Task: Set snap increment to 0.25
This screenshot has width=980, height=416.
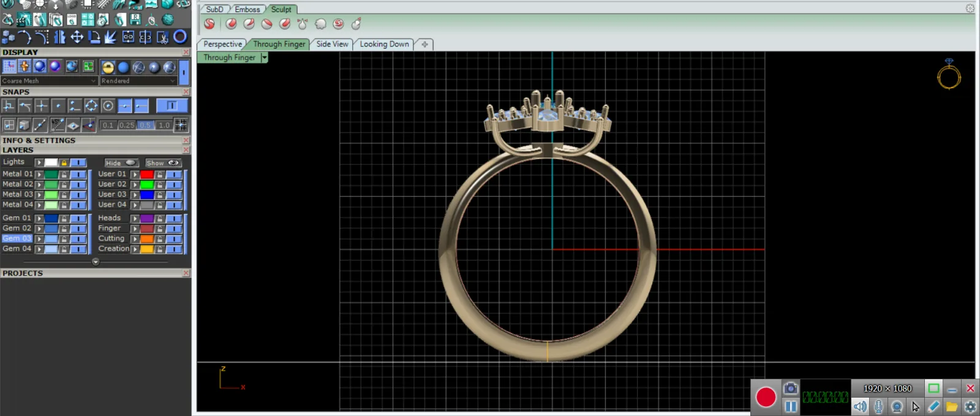Action: (127, 125)
